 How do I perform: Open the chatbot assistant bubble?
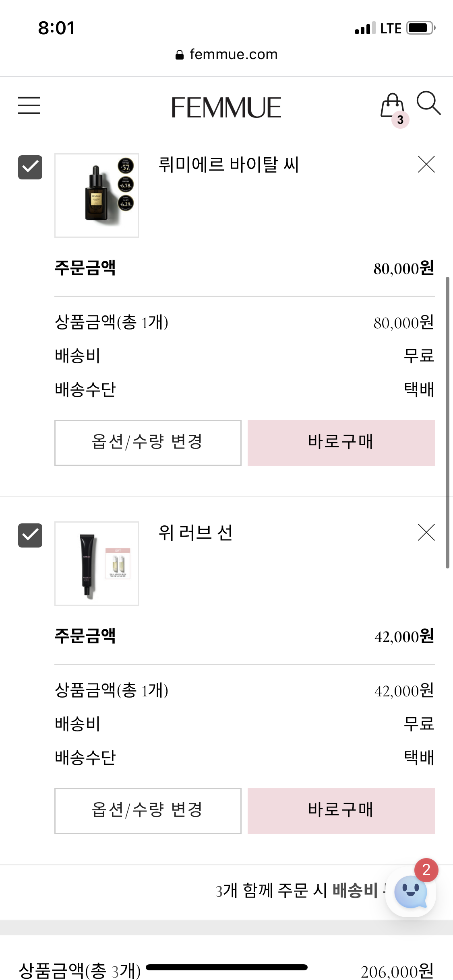click(x=411, y=892)
